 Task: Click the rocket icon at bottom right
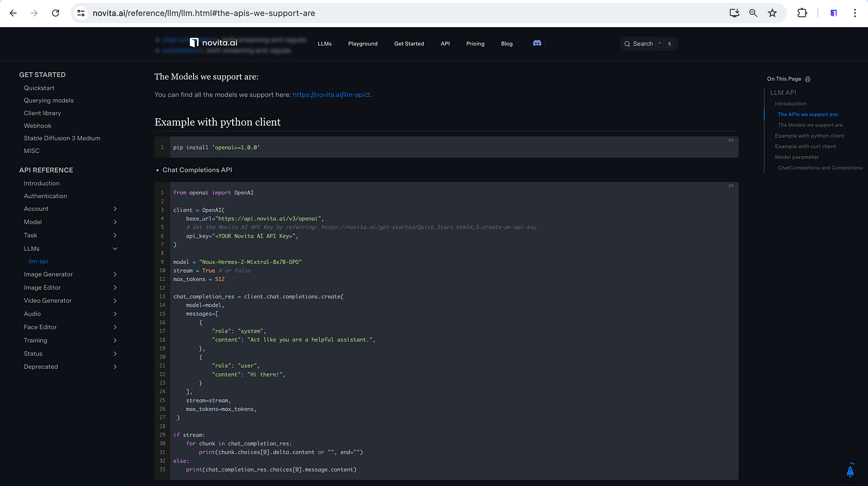tap(850, 471)
